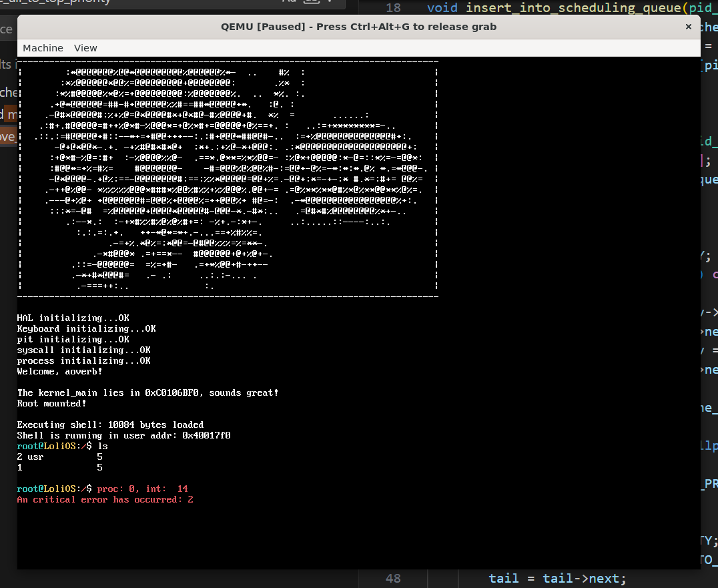This screenshot has height=588, width=718.
Task: Click line number 18 in editor gutter
Action: (394, 8)
